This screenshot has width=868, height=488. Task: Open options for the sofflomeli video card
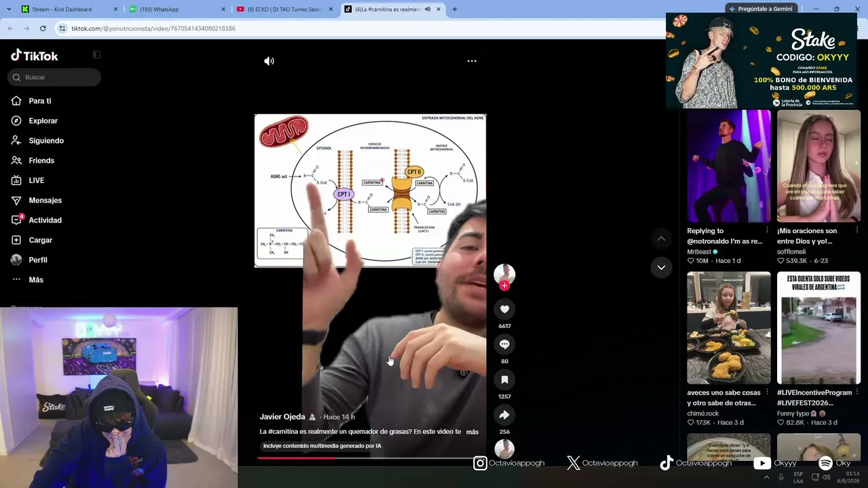point(857,230)
